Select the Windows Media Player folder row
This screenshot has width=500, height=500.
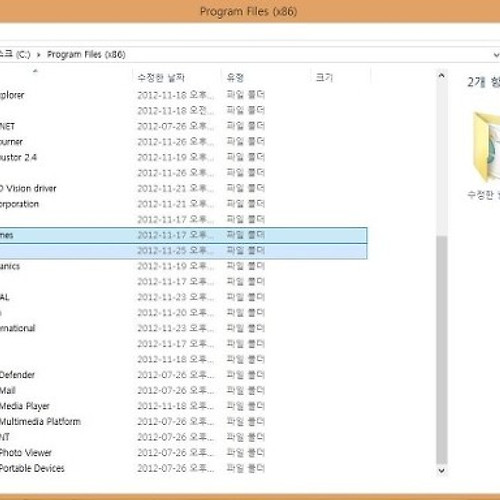tap(183, 406)
